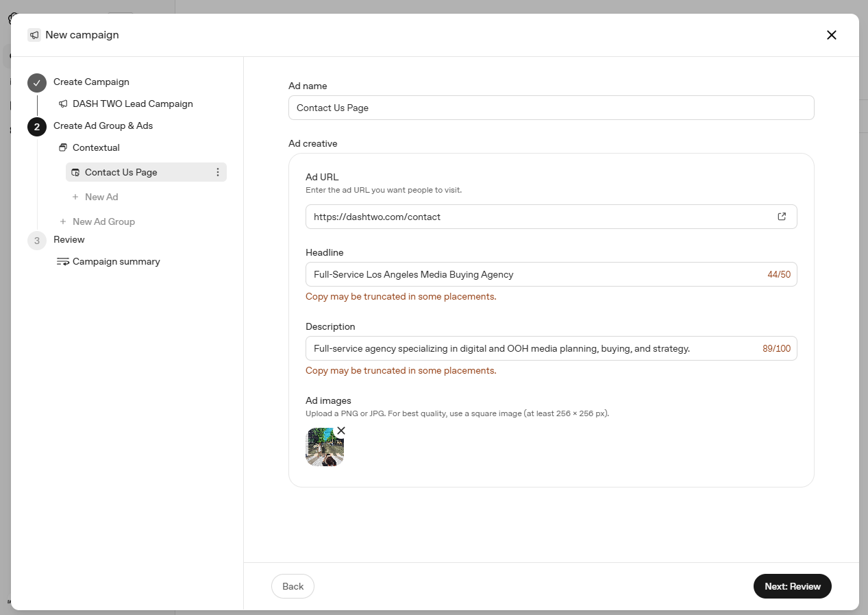The image size is (868, 615).
Task: Remove the uploaded ad image with X
Action: tap(341, 431)
